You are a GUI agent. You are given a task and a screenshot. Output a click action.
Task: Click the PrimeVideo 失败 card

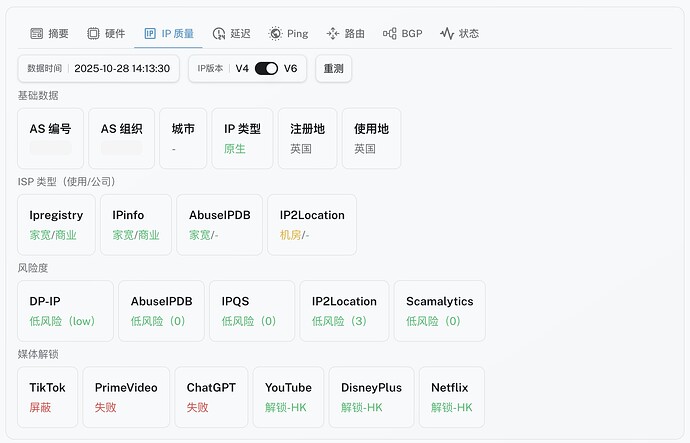click(x=126, y=397)
